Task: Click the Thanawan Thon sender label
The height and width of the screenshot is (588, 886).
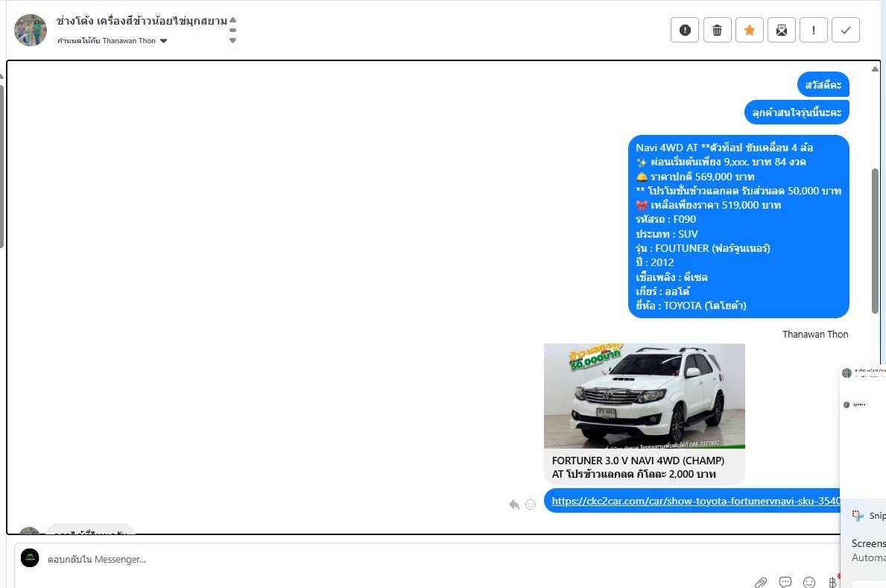Action: pos(815,334)
